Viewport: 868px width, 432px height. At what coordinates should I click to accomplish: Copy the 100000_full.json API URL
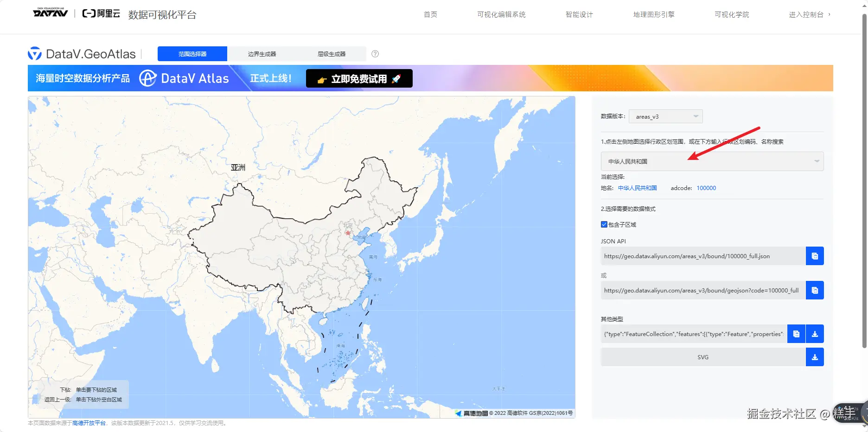point(815,256)
